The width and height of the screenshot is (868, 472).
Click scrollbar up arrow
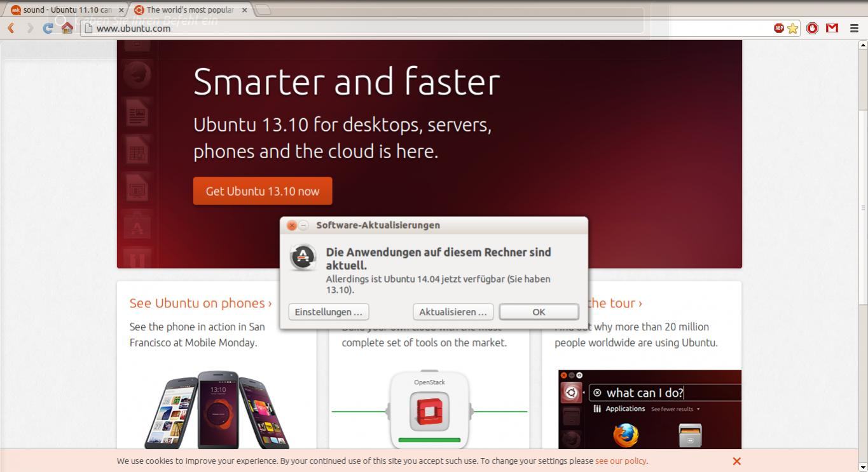coord(863,44)
